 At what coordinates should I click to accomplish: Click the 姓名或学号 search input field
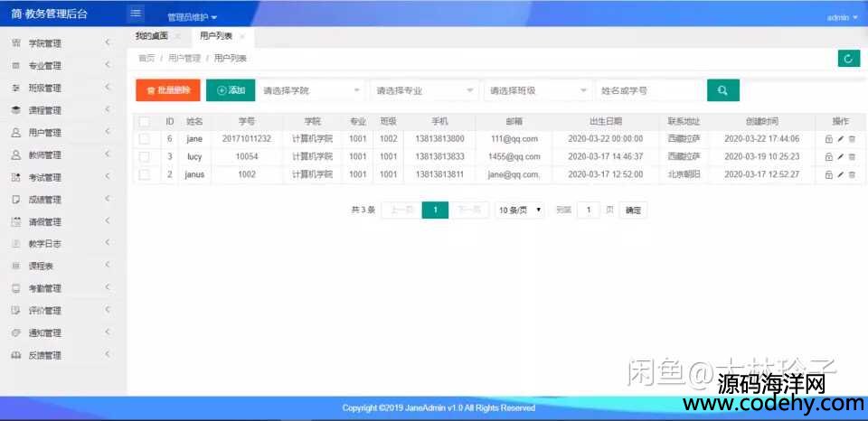point(649,90)
